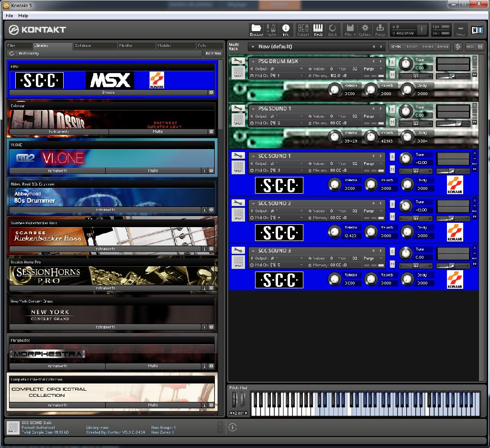Expand the SCC SOUND 2 instrument name menu
Viewport: 490px width, 448px height.
253,204
